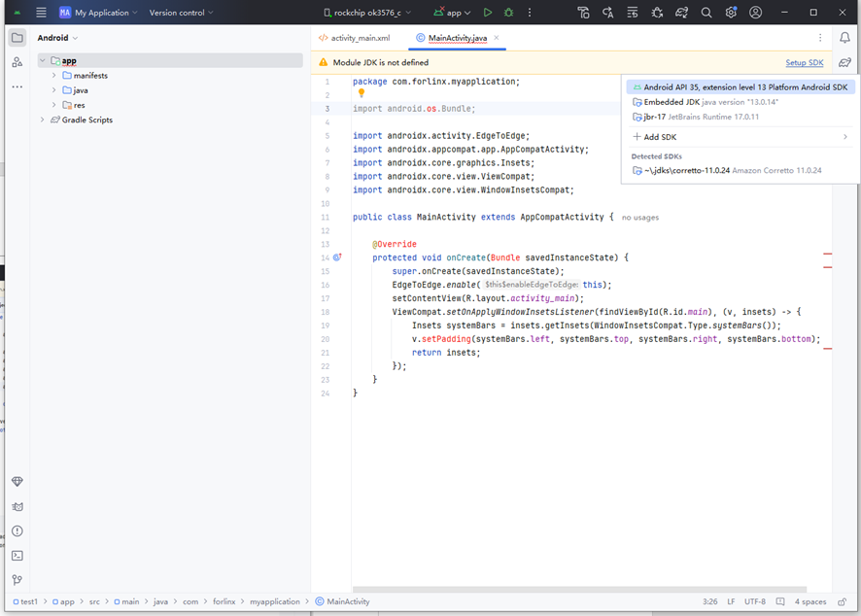Image resolution: width=861 pixels, height=616 pixels.
Task: Toggle the file read-only lock icon
Action: click(x=842, y=601)
